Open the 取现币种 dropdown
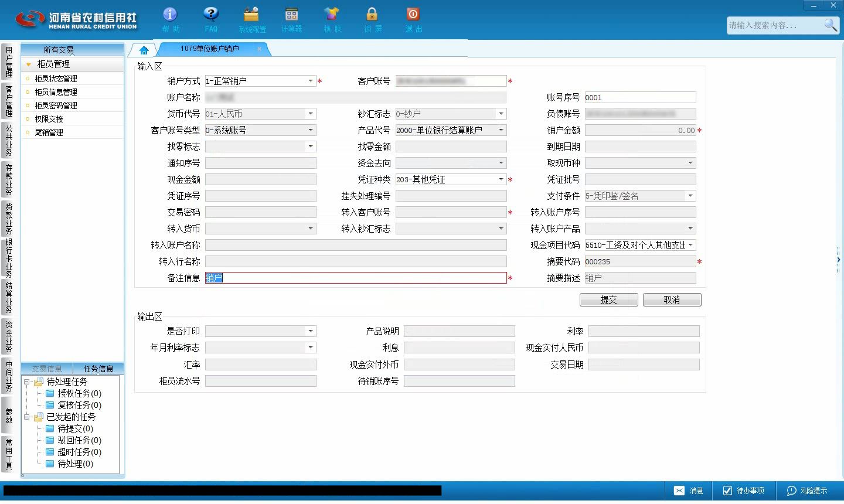This screenshot has width=844, height=504. (690, 163)
